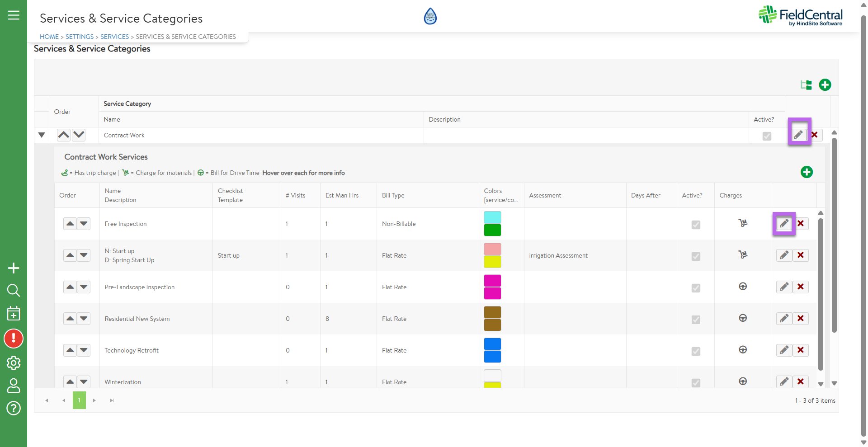This screenshot has height=447, width=868.
Task: Move Contract Work category up
Action: coord(64,135)
